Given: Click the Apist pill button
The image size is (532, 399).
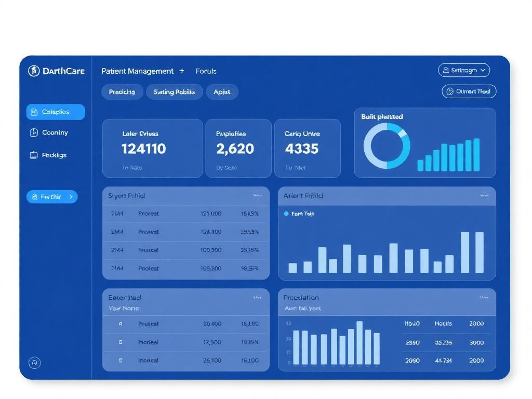Looking at the screenshot, I should (x=222, y=92).
